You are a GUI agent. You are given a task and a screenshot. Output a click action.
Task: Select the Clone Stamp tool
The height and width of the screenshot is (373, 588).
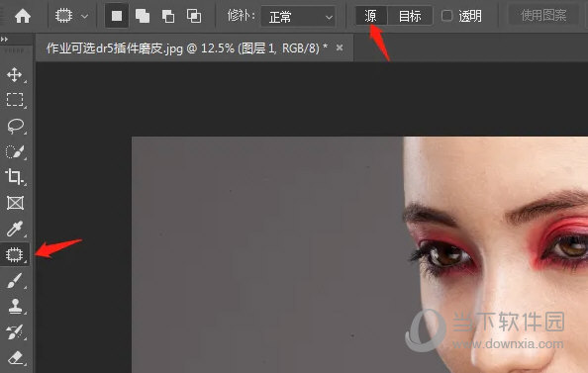pyautogui.click(x=15, y=307)
